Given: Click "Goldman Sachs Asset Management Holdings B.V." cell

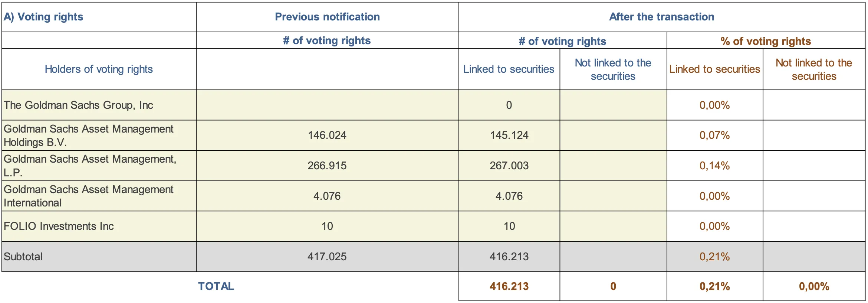Looking at the screenshot, I should click(x=88, y=136).
